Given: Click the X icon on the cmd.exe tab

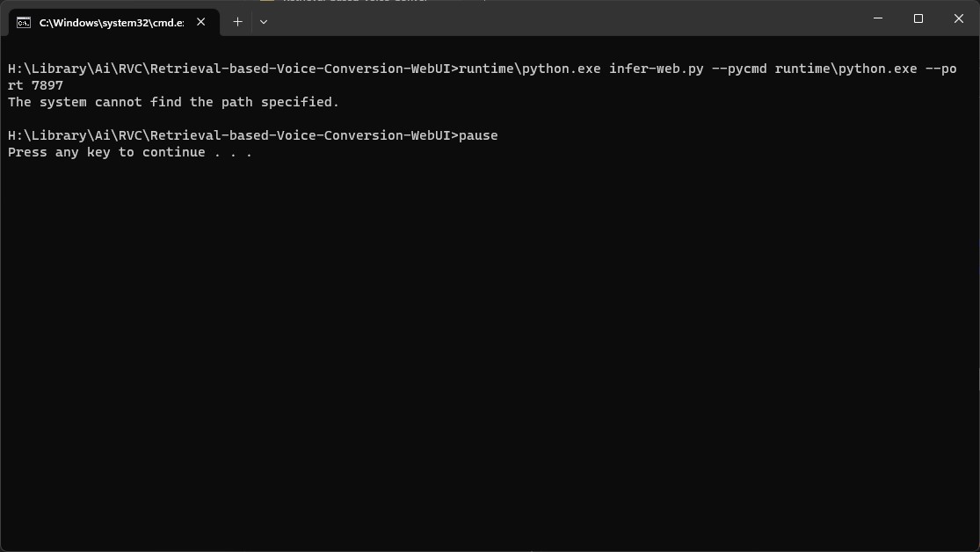Looking at the screenshot, I should (200, 22).
